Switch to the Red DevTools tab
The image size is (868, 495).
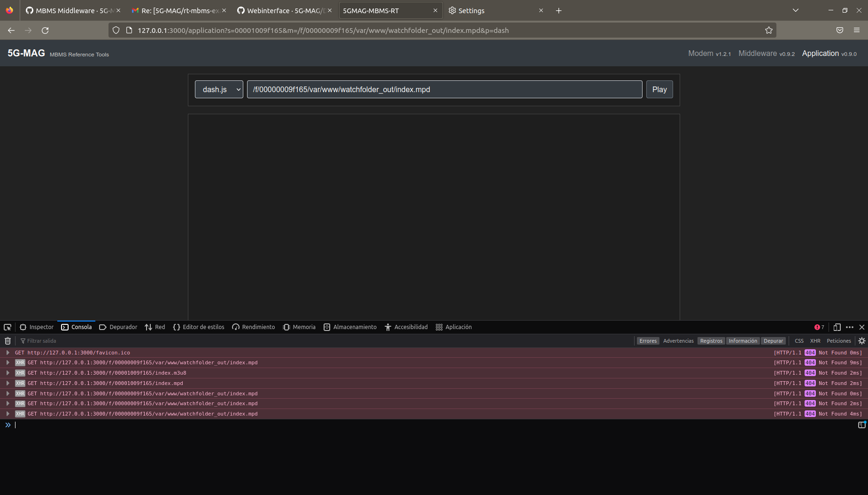pyautogui.click(x=155, y=327)
